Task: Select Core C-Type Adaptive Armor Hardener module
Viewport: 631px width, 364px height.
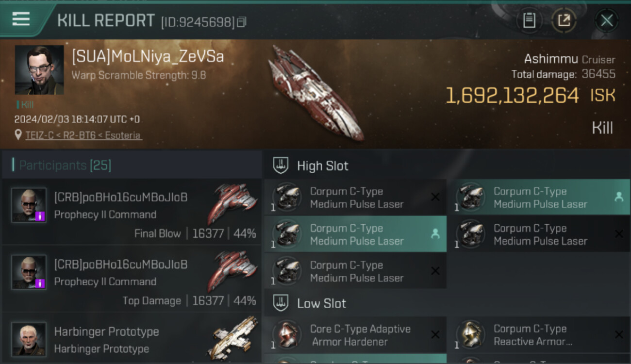Action: (355, 335)
